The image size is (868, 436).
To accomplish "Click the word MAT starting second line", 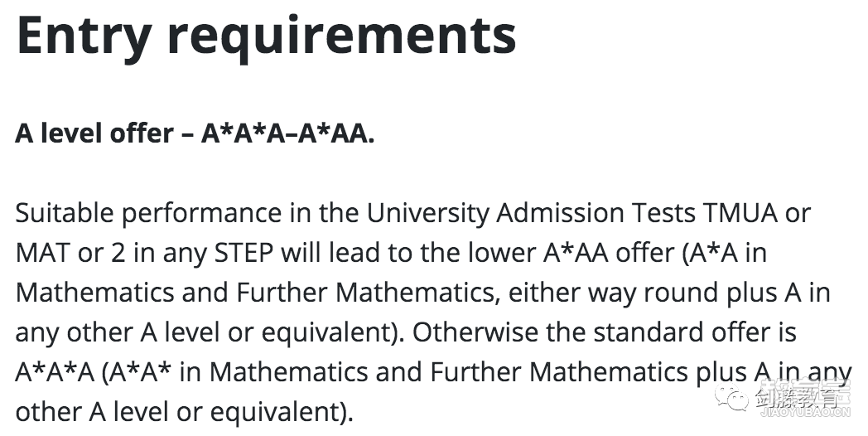I will [42, 253].
